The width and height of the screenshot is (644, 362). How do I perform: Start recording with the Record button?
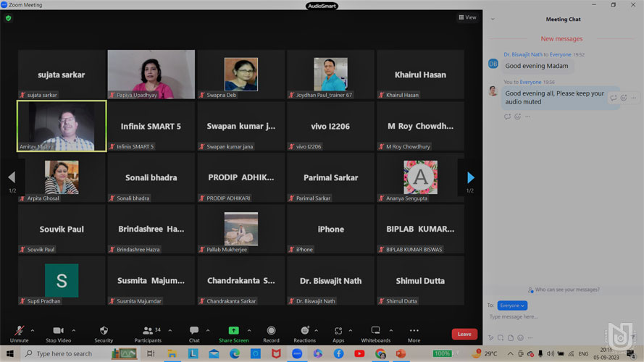(271, 334)
